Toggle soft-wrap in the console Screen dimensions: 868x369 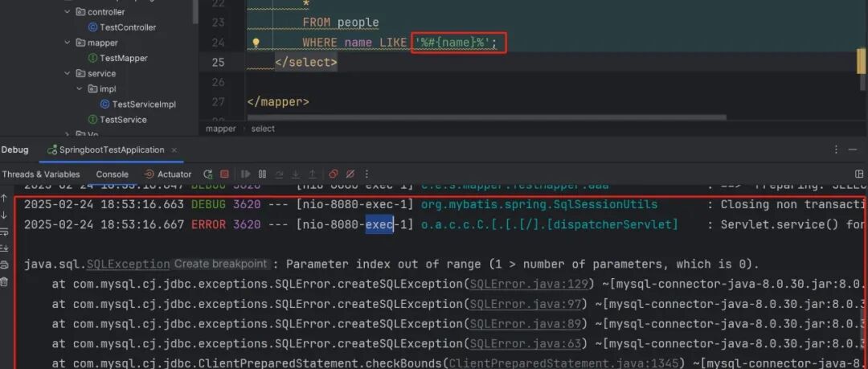point(5,232)
